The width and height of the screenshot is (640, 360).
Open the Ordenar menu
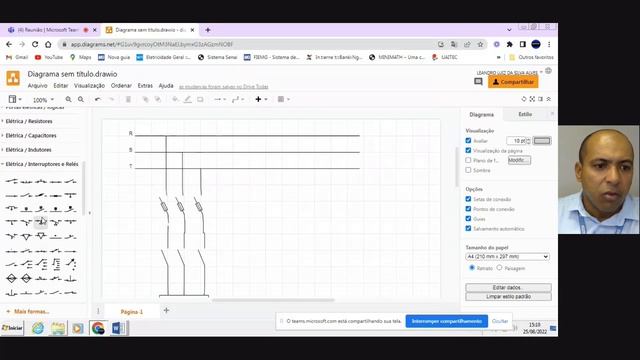[x=121, y=86]
